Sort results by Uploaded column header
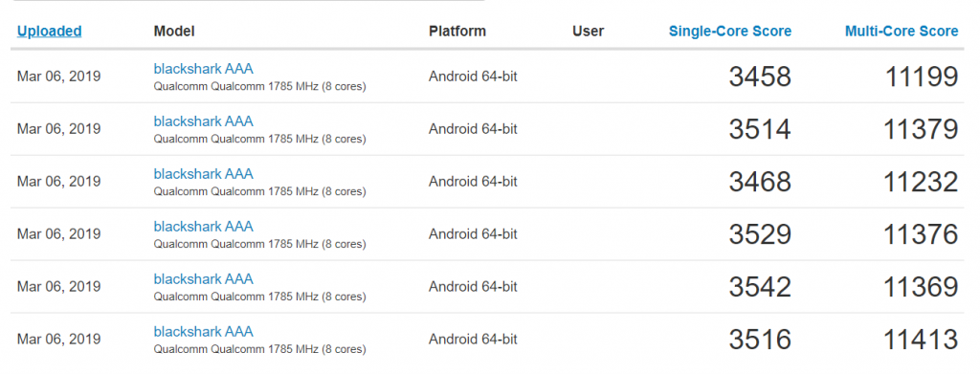The width and height of the screenshot is (980, 374). tap(50, 32)
